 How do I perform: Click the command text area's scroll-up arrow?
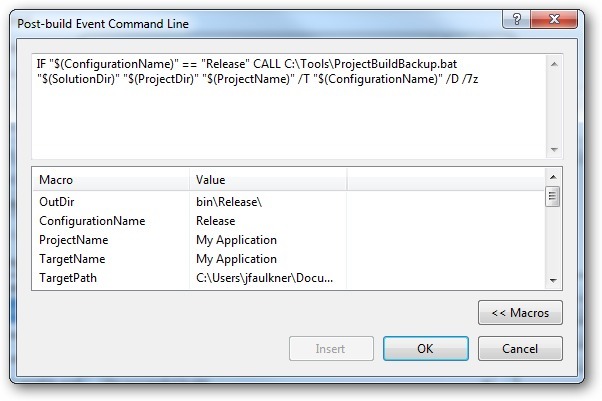552,64
